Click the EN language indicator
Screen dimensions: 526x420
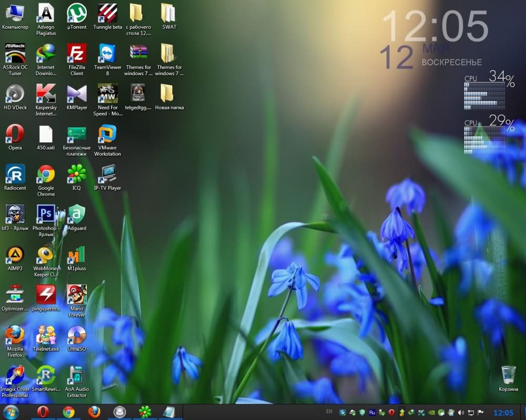[x=329, y=411]
